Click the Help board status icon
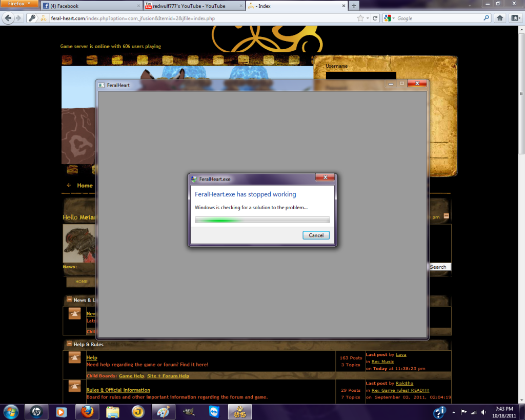525x420 pixels. [x=75, y=358]
